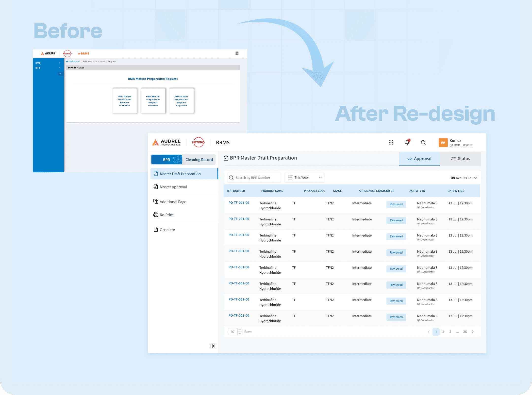
Task: Select Re-Print in the sidebar
Action: pos(167,215)
